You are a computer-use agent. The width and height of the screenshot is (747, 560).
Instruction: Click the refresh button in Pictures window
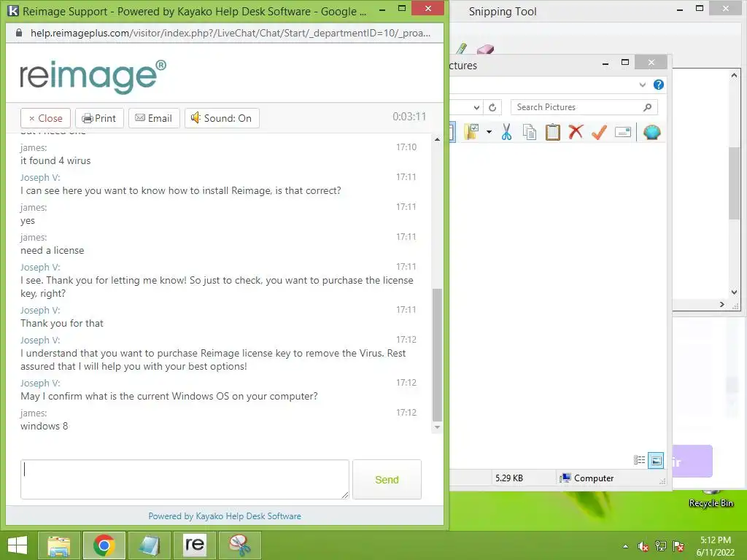point(492,108)
